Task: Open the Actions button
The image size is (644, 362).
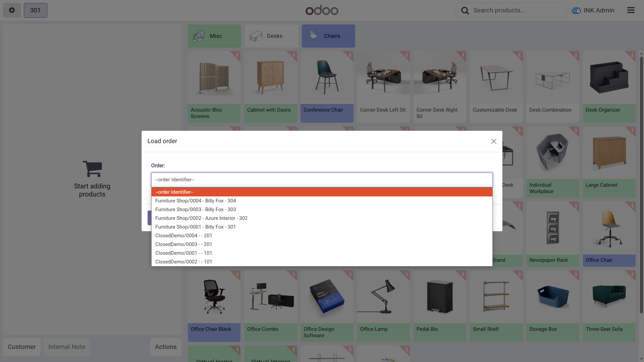Action: click(x=166, y=347)
